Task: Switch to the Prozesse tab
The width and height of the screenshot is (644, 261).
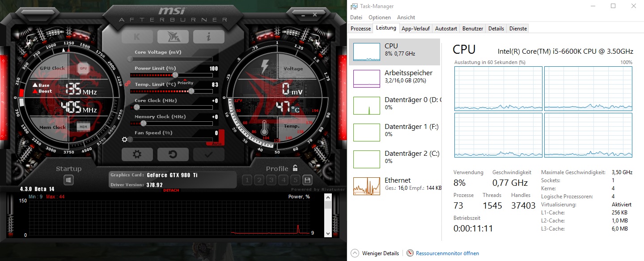Action: pyautogui.click(x=360, y=29)
